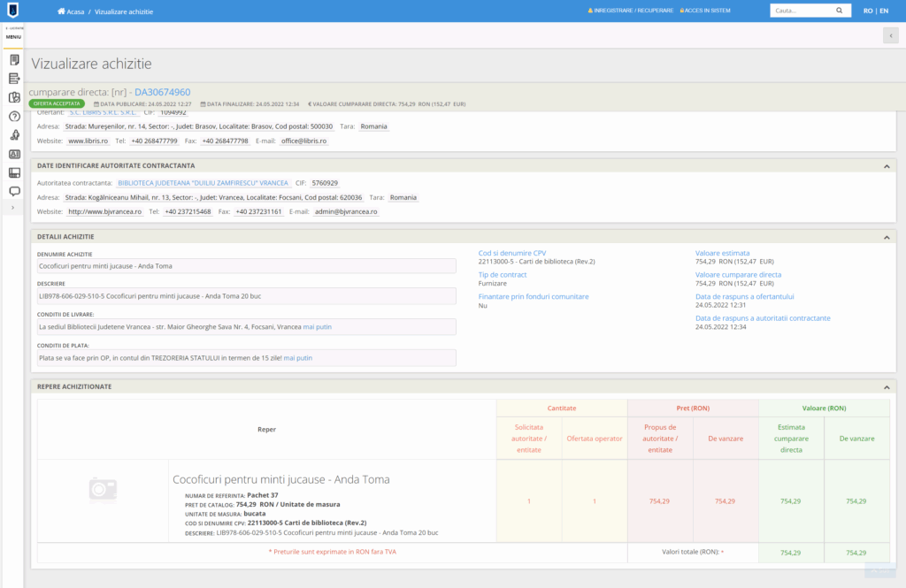Click admin@bjvrancea.ro email value

[x=346, y=212]
